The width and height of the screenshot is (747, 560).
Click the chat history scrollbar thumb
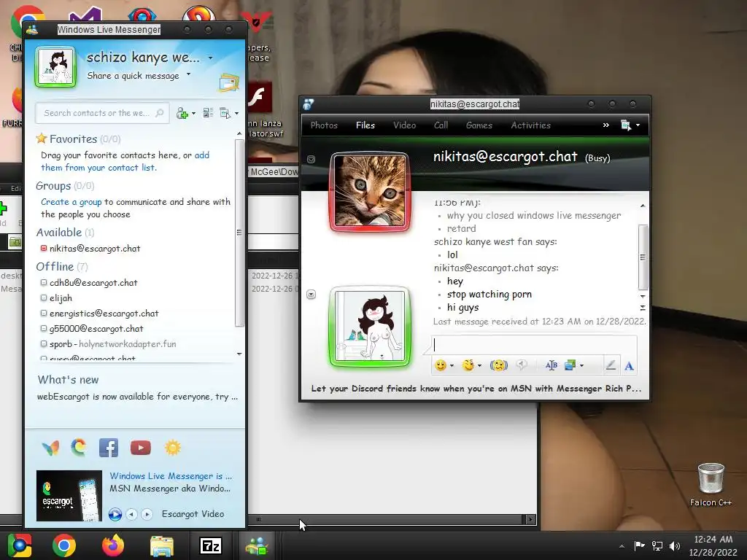643,257
